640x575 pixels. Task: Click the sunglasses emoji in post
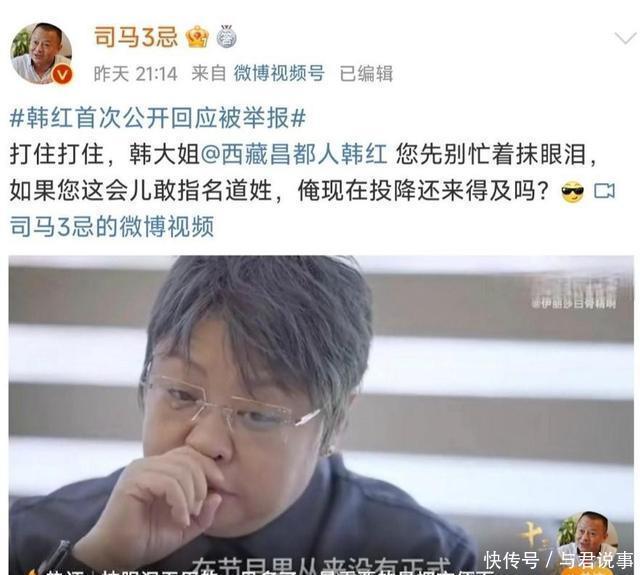point(573,192)
